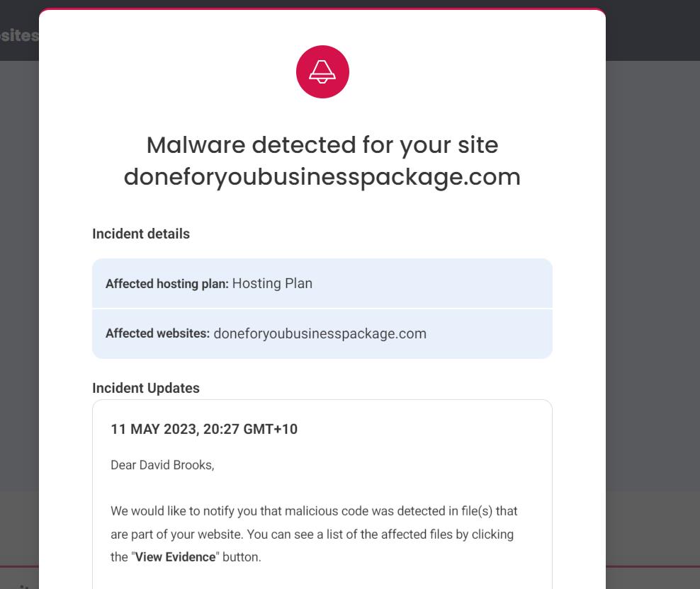Click the affected website domain in details box

tap(320, 333)
